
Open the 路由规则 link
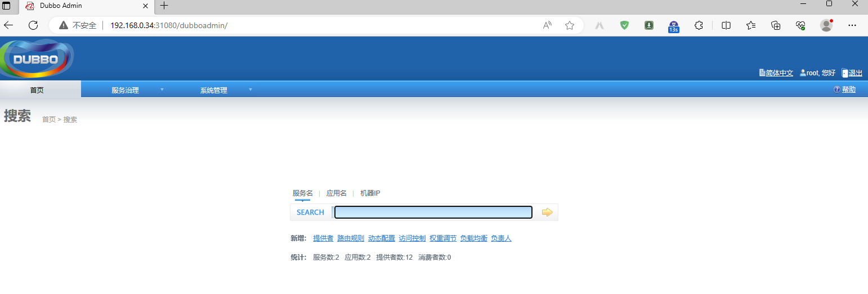pyautogui.click(x=351, y=238)
